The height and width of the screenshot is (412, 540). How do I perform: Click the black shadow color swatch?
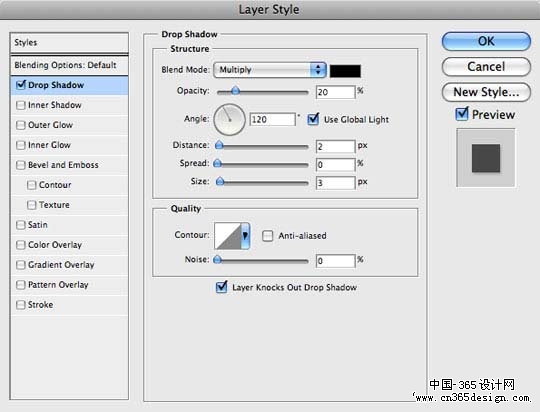[x=345, y=71]
